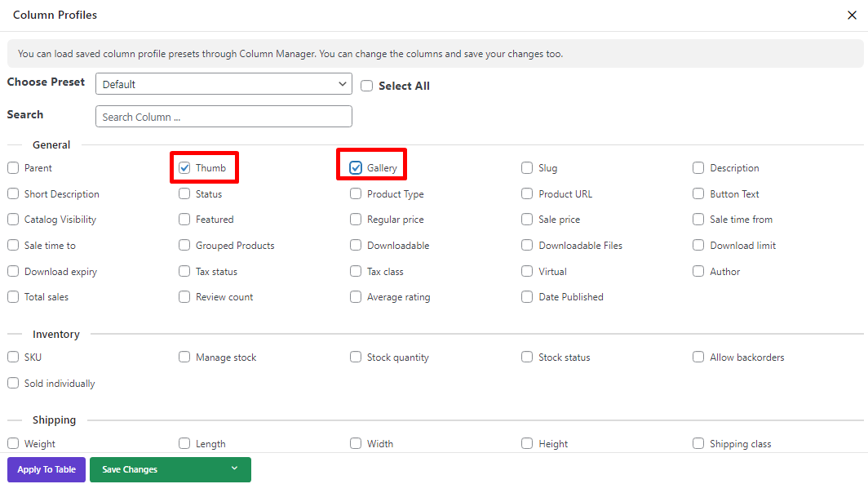Focus the Search Column input field
Viewport: 868px width, 484px height.
tap(224, 116)
